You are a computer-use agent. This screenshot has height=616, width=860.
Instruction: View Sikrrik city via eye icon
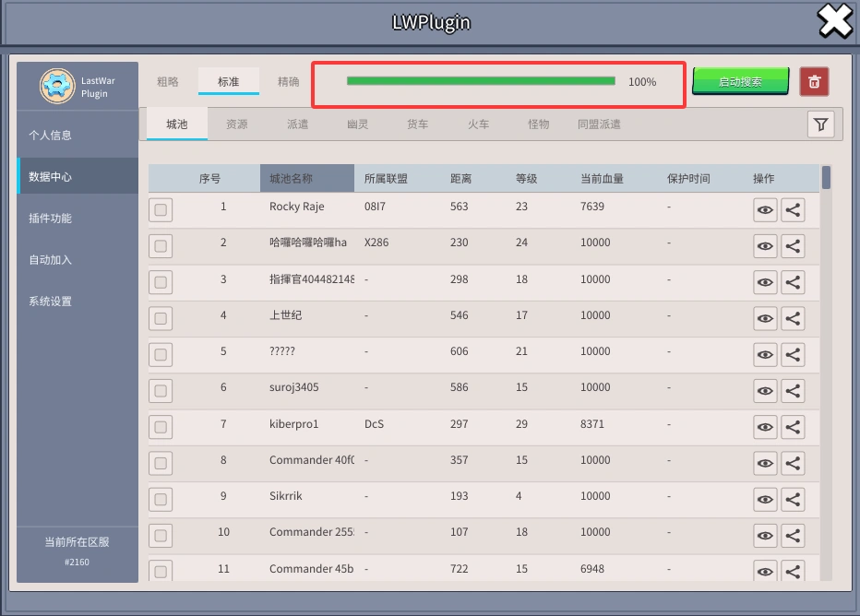765,499
